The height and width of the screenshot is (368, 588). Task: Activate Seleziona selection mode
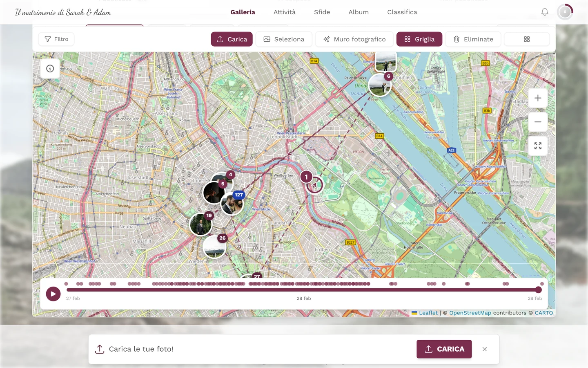click(x=284, y=39)
